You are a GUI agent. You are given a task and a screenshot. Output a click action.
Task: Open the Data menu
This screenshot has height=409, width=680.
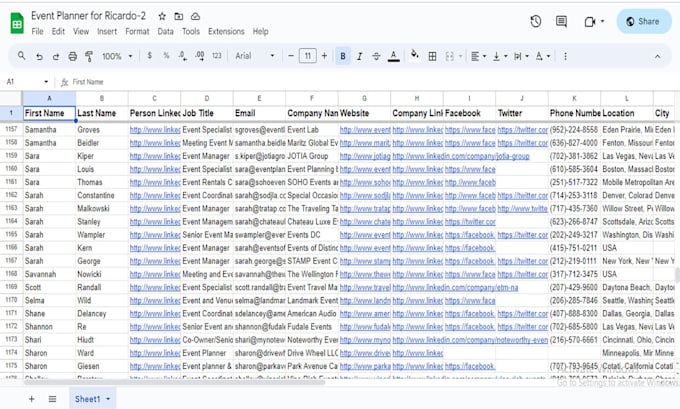(165, 31)
